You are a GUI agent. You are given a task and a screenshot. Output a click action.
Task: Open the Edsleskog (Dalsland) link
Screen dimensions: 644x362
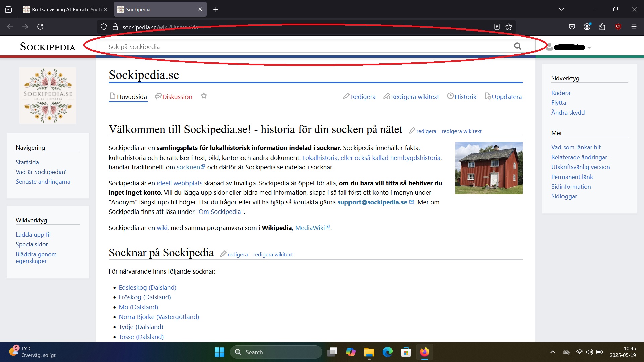(x=148, y=287)
